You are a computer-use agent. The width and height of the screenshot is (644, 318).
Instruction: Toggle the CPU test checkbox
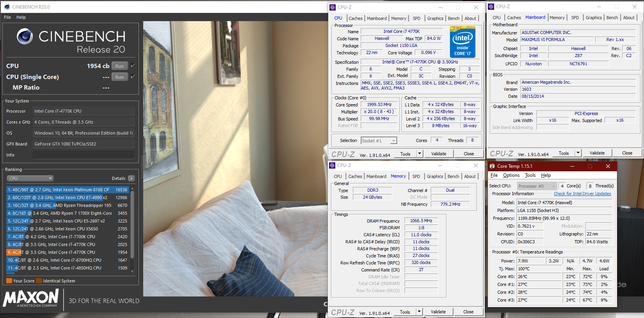[133, 66]
